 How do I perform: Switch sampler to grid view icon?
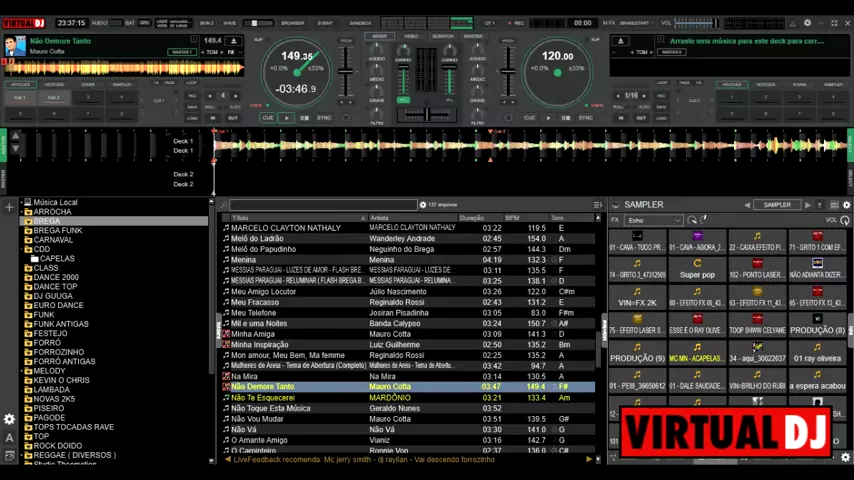coord(834,205)
